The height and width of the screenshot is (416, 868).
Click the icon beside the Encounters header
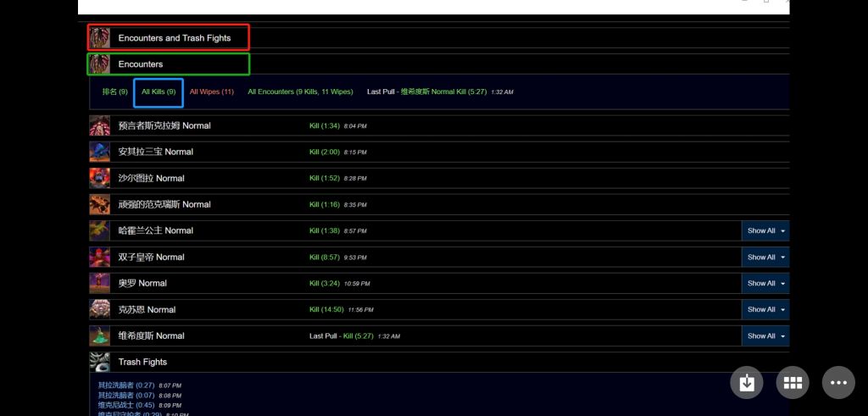point(100,64)
